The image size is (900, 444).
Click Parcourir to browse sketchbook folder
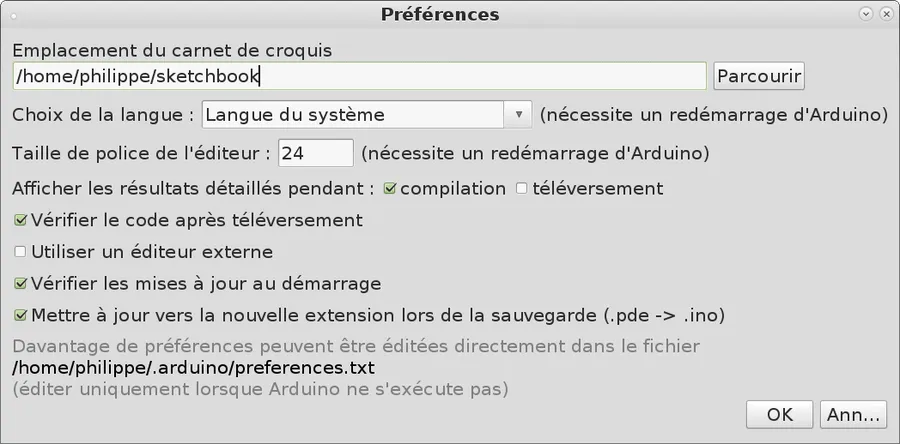tap(759, 76)
